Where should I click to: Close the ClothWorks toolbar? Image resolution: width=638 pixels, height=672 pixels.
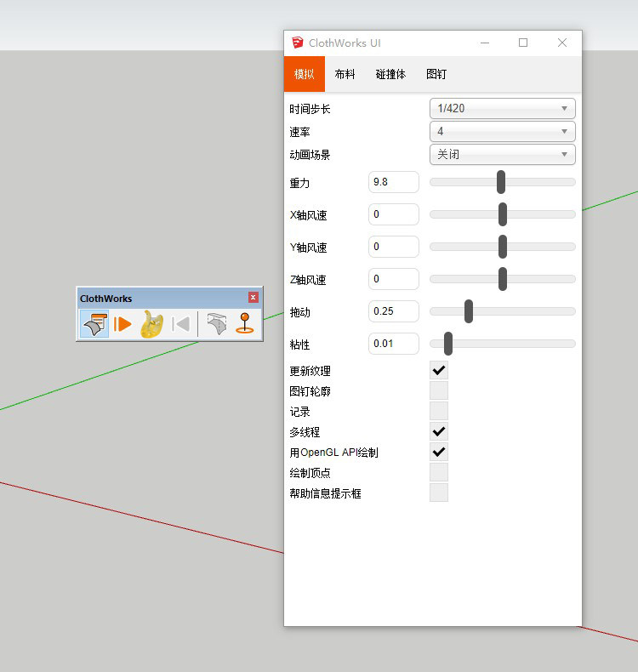(x=253, y=297)
